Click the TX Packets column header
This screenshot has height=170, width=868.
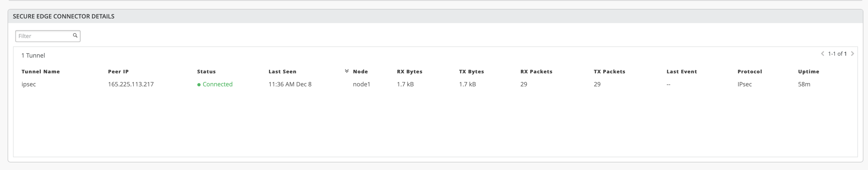pos(609,71)
